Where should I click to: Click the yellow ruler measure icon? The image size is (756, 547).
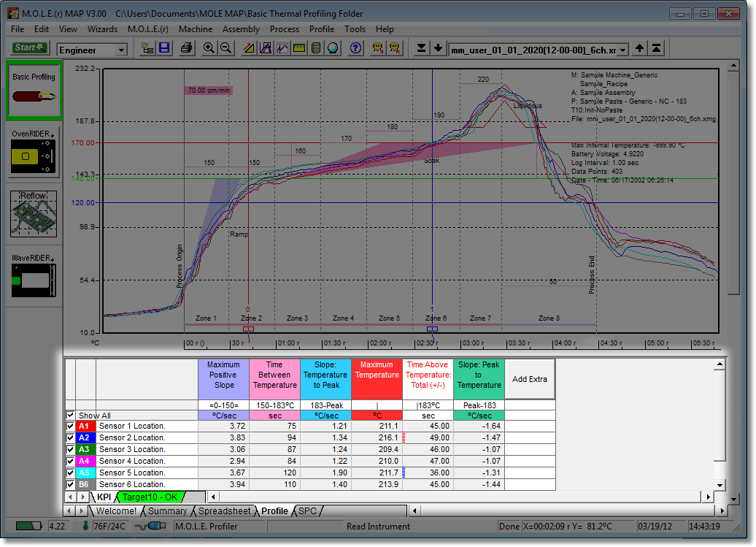point(299,48)
